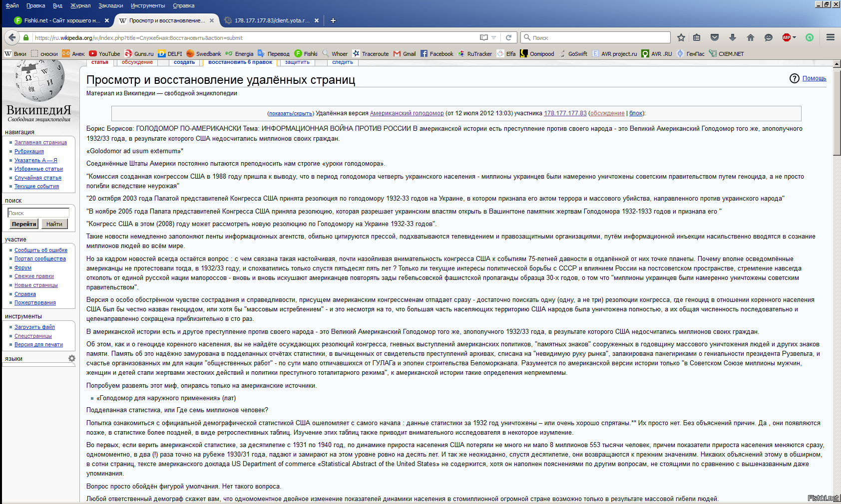The image size is (841, 504).
Task: Select the защитить tab
Action: click(297, 62)
